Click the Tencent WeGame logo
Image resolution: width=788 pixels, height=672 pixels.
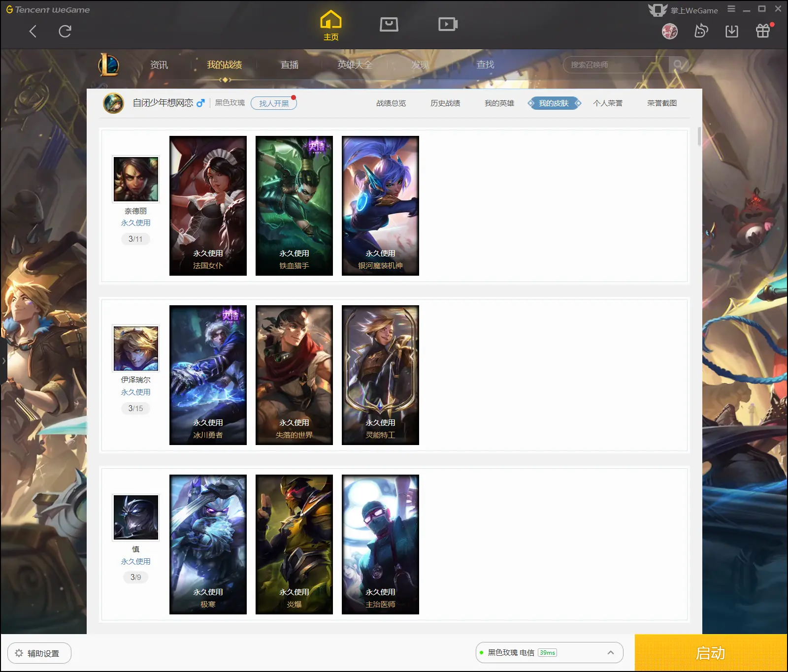[48, 9]
